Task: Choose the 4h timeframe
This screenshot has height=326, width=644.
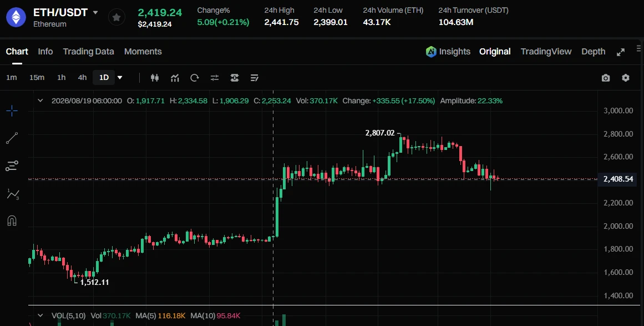Action: point(82,77)
